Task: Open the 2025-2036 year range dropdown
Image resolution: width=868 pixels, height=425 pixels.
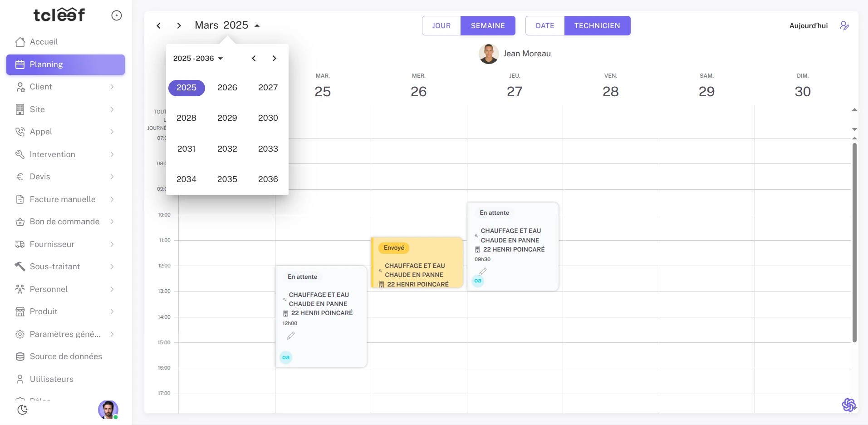Action: coord(197,58)
